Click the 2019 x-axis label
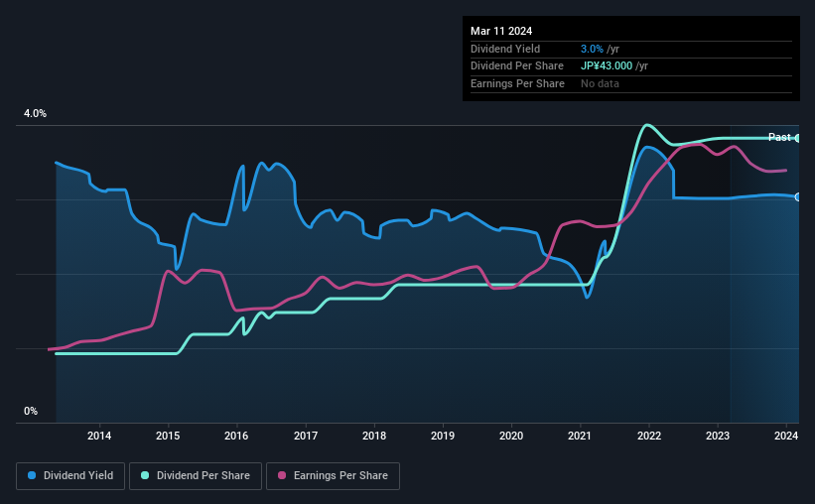 tap(443, 436)
